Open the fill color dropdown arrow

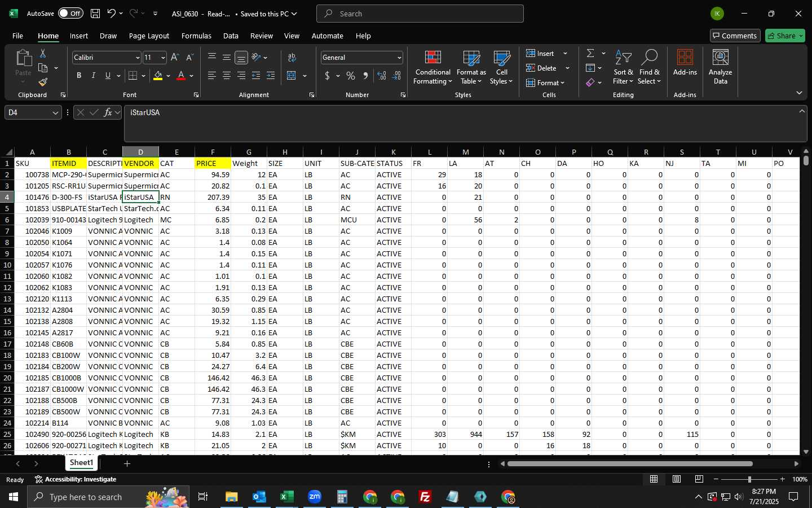(x=168, y=76)
